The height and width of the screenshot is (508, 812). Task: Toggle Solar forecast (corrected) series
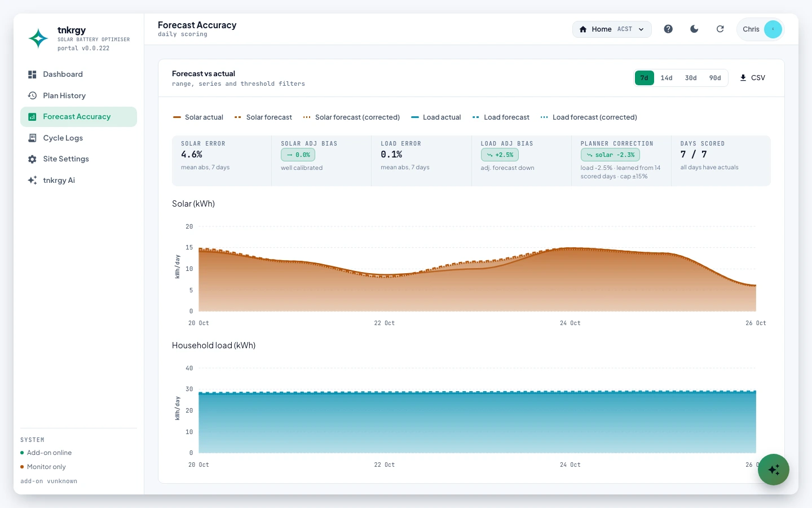click(351, 117)
